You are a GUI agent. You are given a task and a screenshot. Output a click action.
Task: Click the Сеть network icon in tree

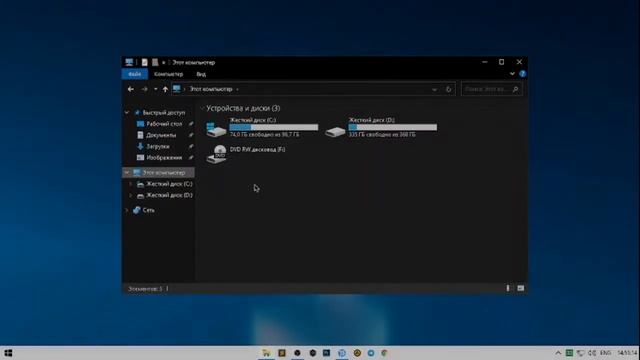click(137, 210)
